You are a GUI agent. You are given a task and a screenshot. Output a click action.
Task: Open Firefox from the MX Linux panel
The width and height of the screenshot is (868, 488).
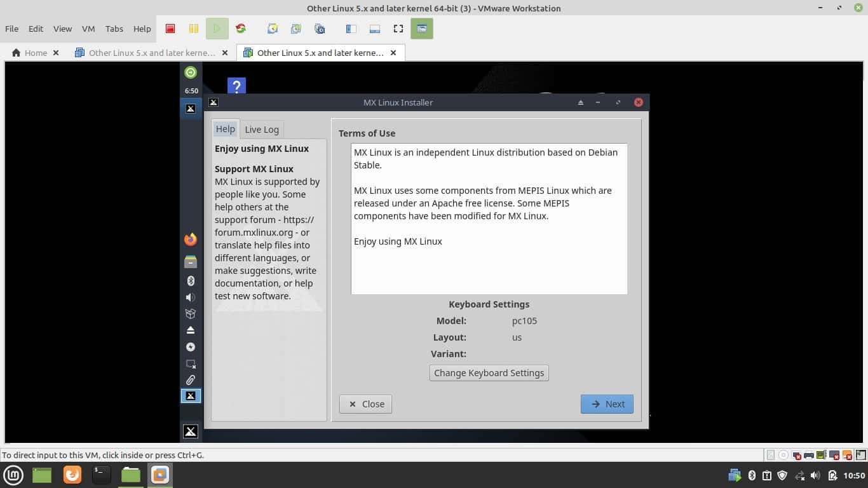[191, 240]
